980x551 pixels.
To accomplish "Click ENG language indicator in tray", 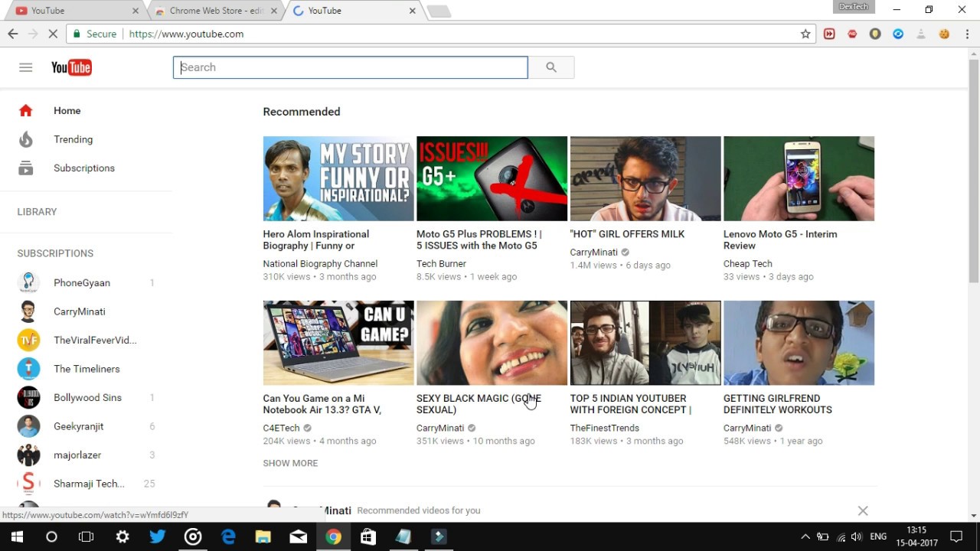I will pyautogui.click(x=878, y=536).
